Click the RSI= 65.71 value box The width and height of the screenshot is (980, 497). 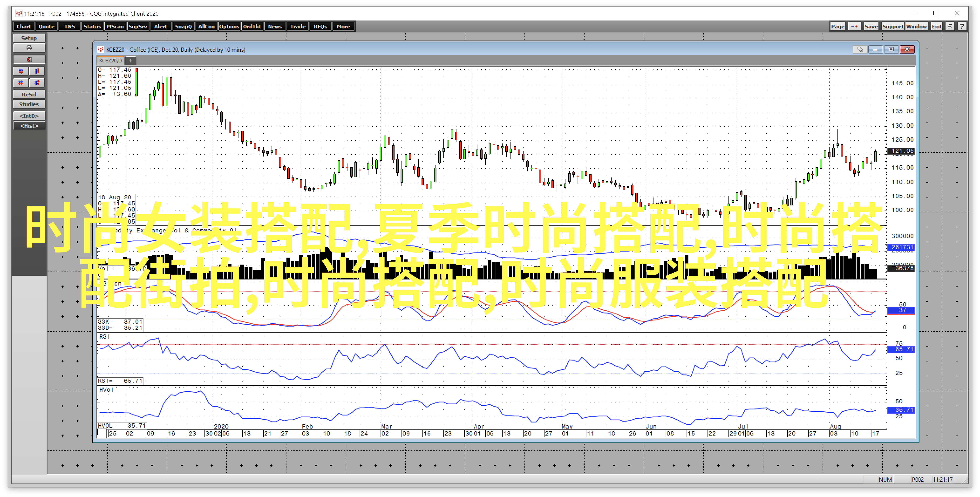point(120,381)
